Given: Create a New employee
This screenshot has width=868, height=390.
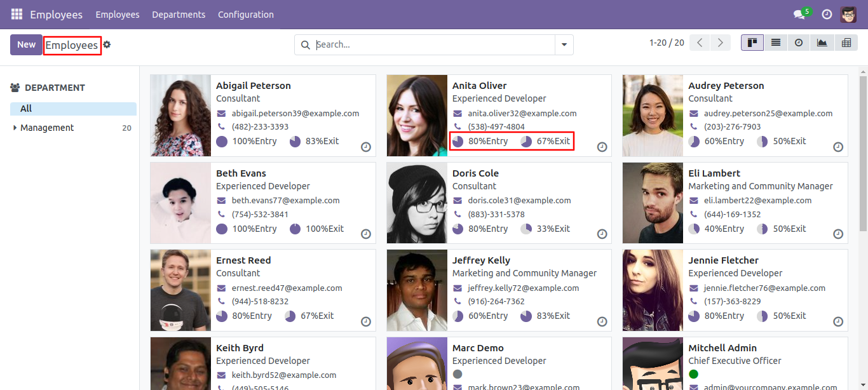Looking at the screenshot, I should 26,44.
